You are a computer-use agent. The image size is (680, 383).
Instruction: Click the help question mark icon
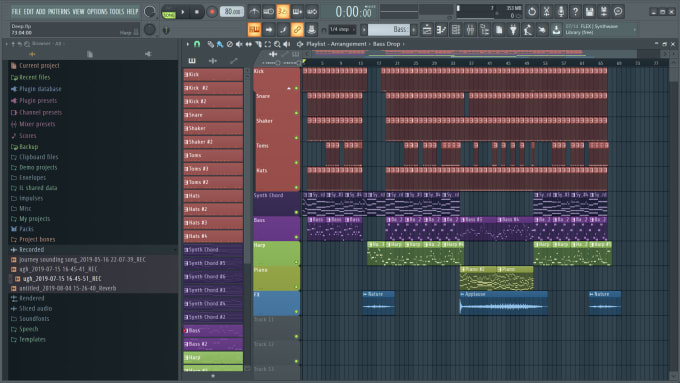(x=575, y=12)
